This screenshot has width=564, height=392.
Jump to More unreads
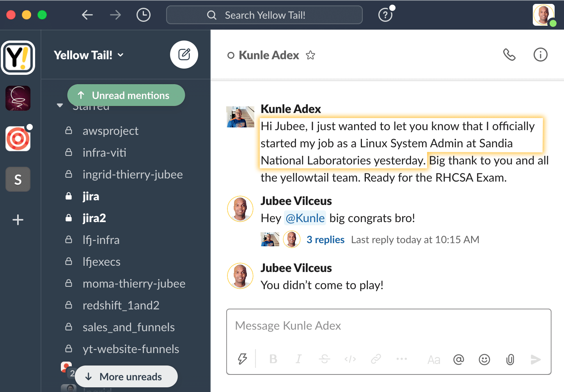pos(126,376)
